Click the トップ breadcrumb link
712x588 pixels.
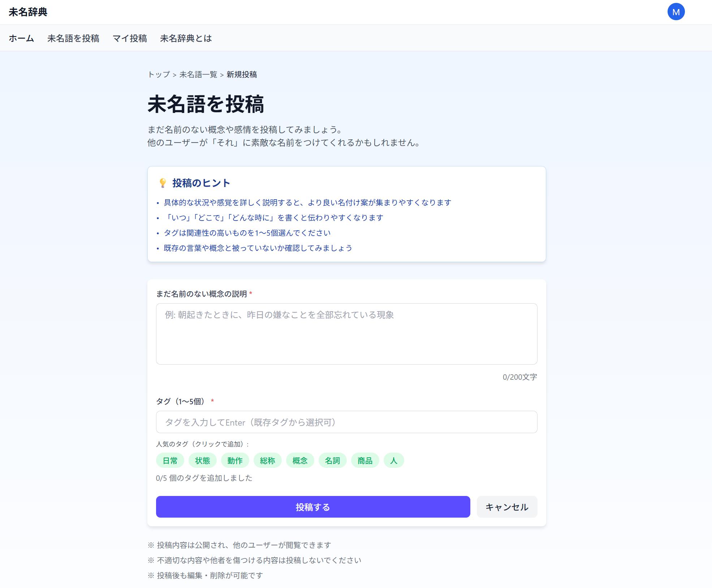pos(159,75)
